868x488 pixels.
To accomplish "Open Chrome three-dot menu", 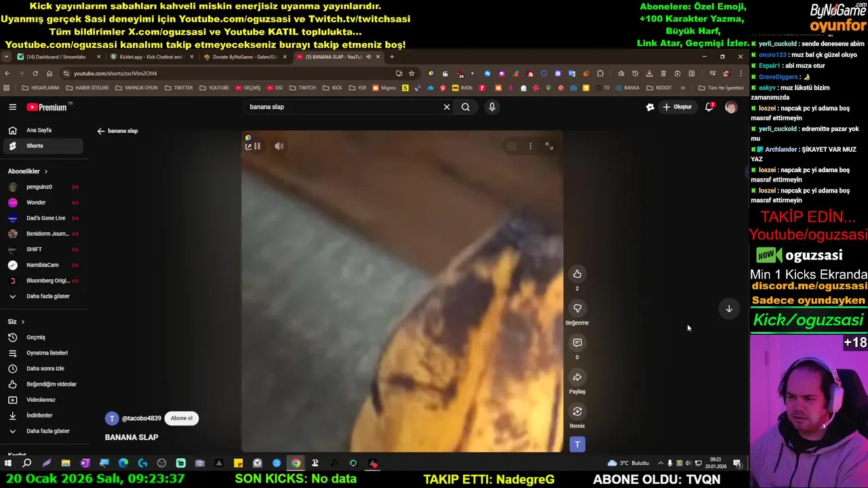I will [x=740, y=73].
